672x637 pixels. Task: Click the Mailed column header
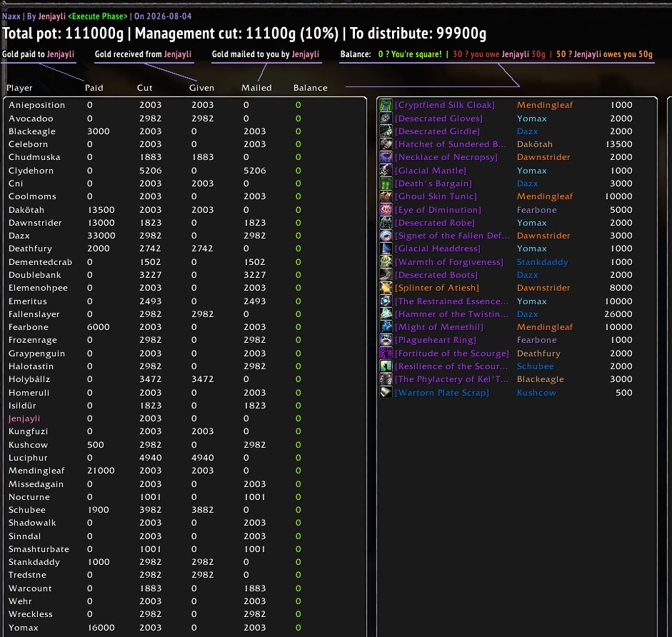click(256, 88)
